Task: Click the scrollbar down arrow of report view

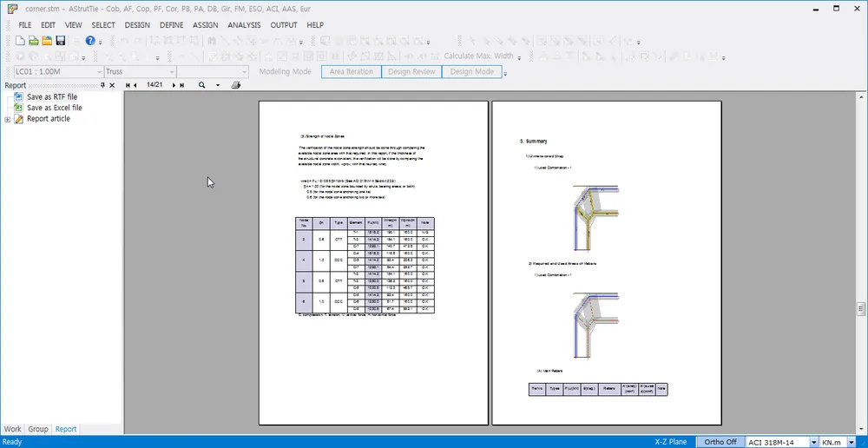Action: tap(861, 431)
